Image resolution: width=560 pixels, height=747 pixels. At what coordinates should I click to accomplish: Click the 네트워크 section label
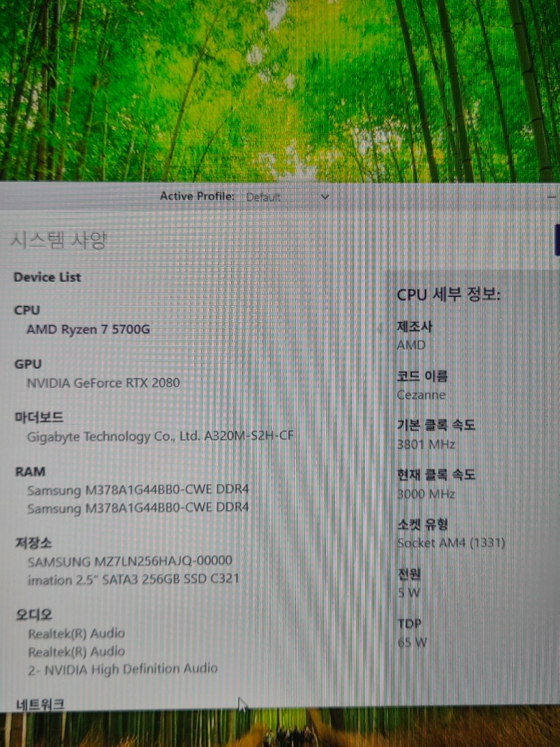click(40, 704)
